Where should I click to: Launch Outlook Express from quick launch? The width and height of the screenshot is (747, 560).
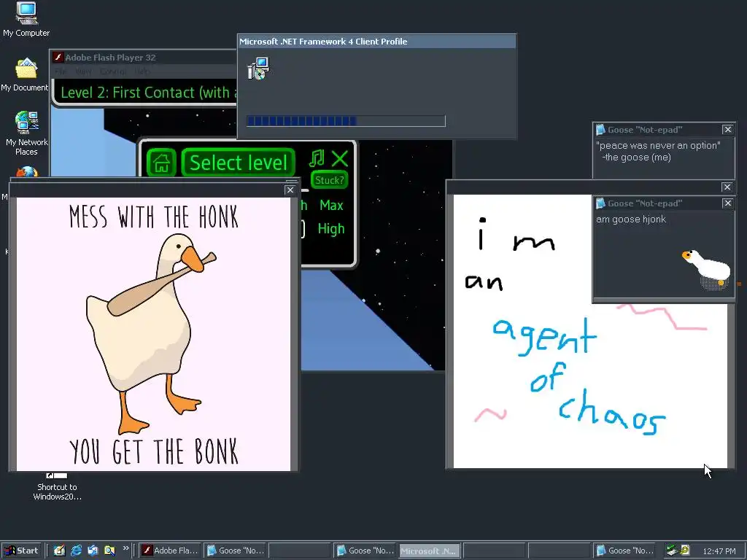point(93,551)
